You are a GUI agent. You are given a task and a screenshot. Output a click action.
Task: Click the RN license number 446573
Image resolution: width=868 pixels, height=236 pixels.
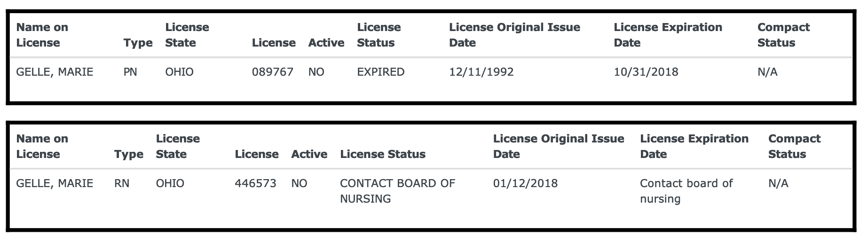tap(255, 183)
